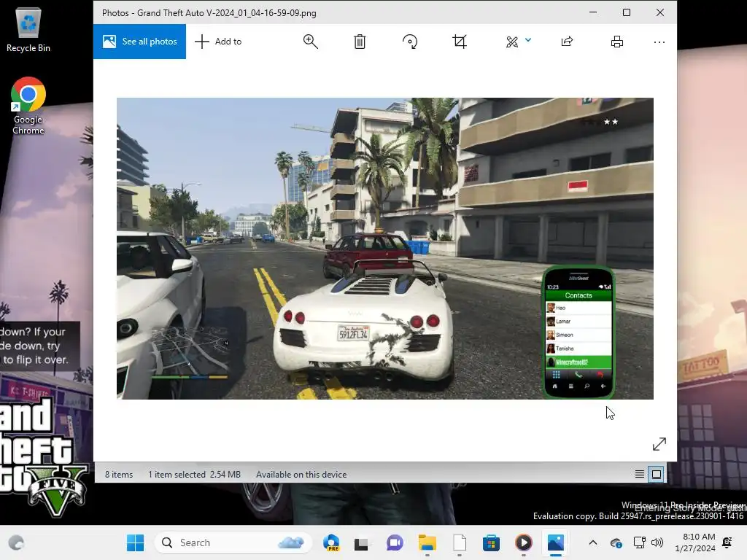Click '1 item selected 2.54 MB' status text
The image size is (747, 560).
pyautogui.click(x=194, y=475)
